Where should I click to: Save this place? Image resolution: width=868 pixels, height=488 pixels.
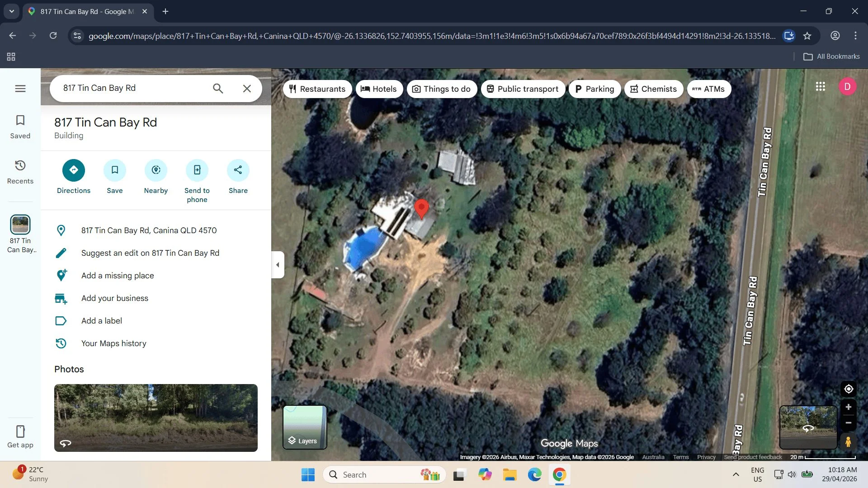(x=115, y=177)
